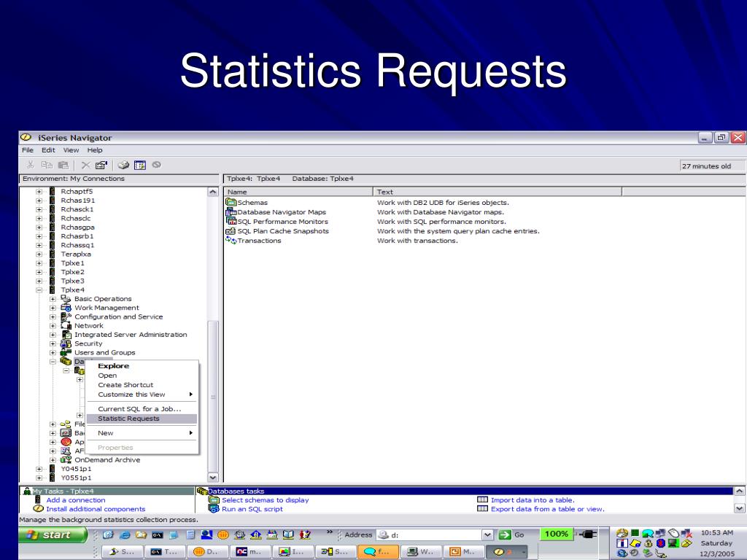Click the Text column header
747x560 pixels.
498,192
